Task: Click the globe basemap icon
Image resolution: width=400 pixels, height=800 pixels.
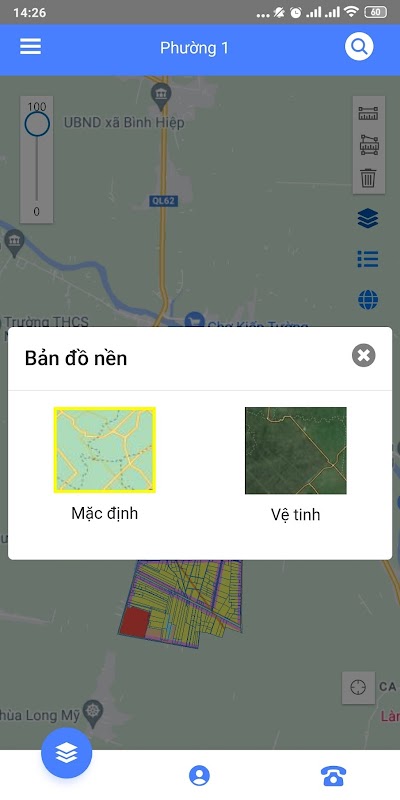Action: (x=368, y=300)
